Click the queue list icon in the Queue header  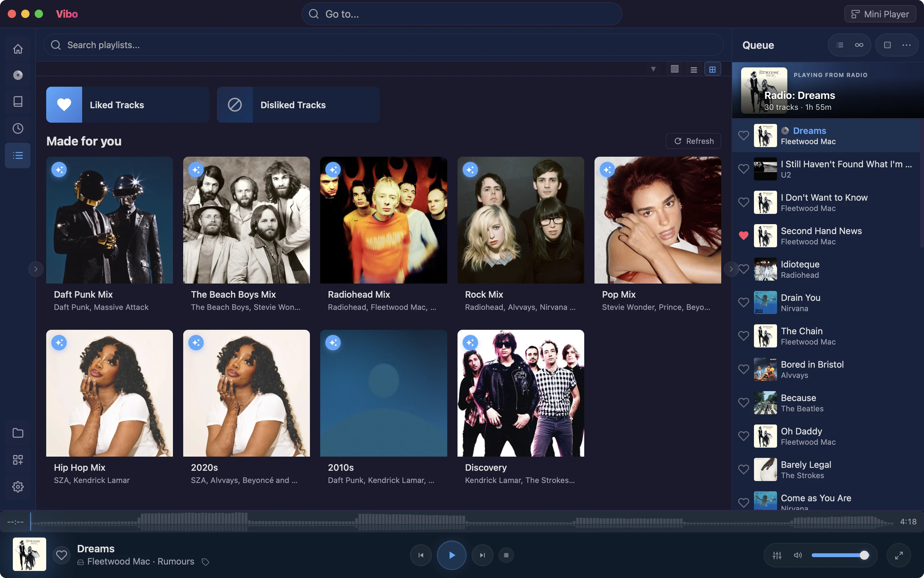(840, 45)
